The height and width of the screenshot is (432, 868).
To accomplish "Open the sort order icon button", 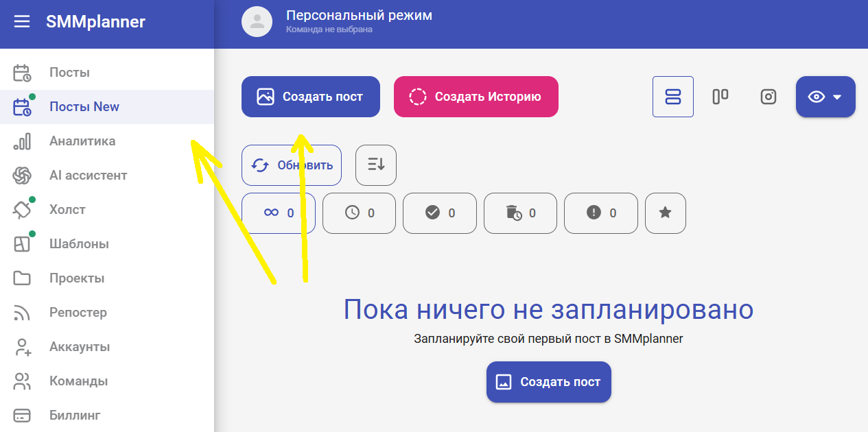I will tap(376, 165).
